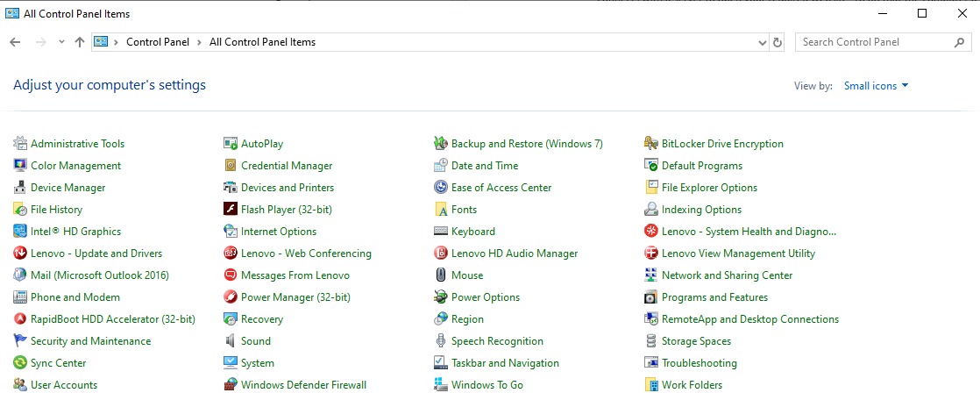Click the Credential Manager safe icon
The height and width of the screenshot is (400, 980).
[231, 166]
